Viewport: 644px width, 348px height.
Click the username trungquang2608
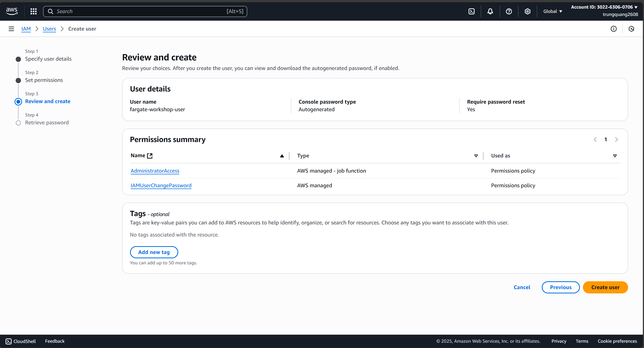620,14
